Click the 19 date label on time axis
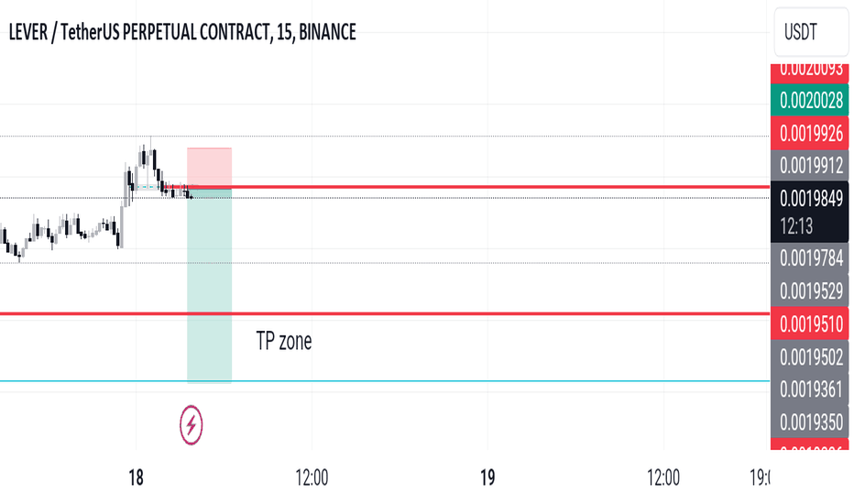 click(487, 477)
